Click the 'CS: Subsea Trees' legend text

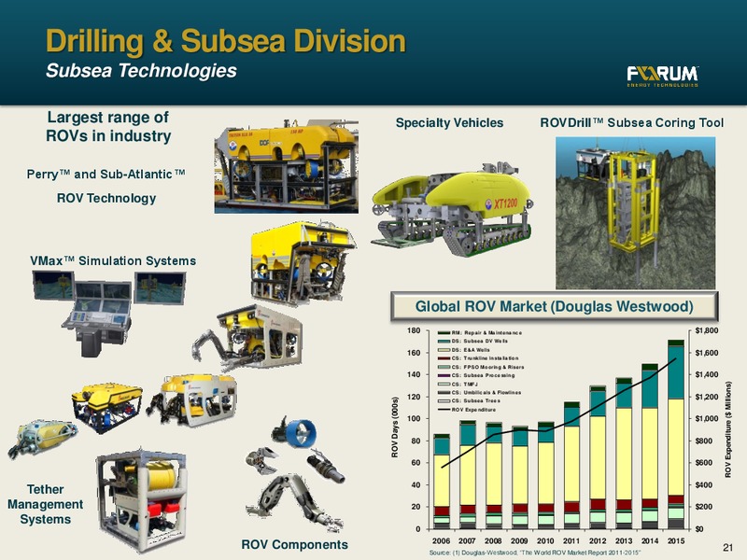point(475,401)
